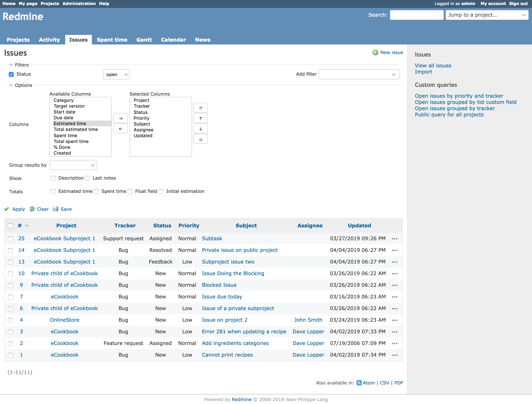Click the Import sidebar link
The width and height of the screenshot is (532, 404).
(423, 72)
